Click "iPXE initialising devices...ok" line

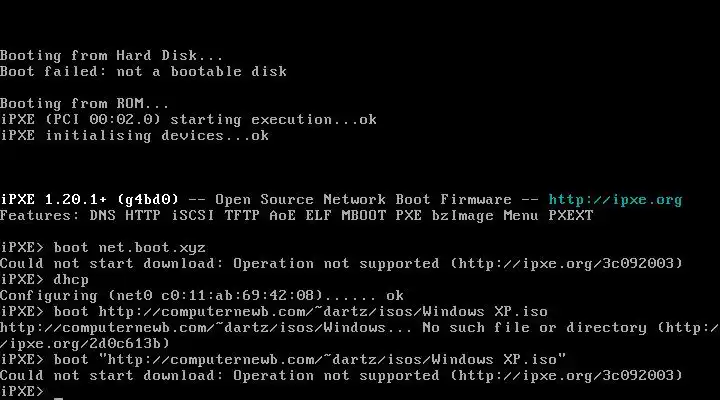[134, 135]
